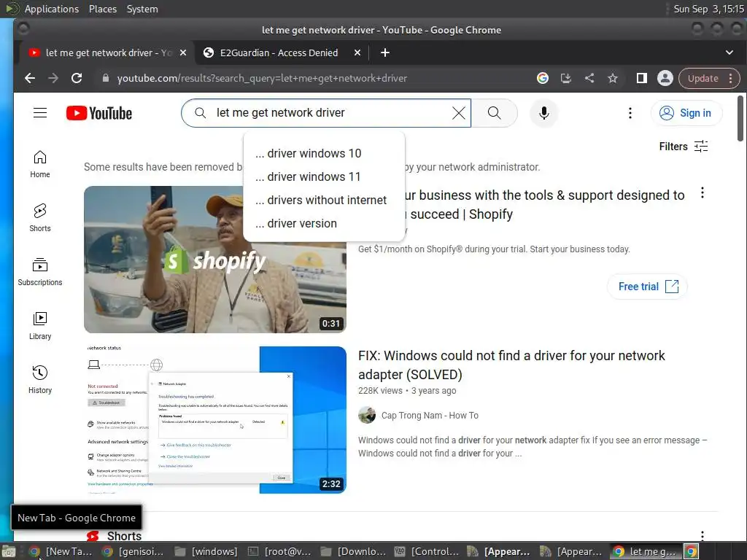Toggle Chrome side panel
The width and height of the screenshot is (747, 560).
642,78
